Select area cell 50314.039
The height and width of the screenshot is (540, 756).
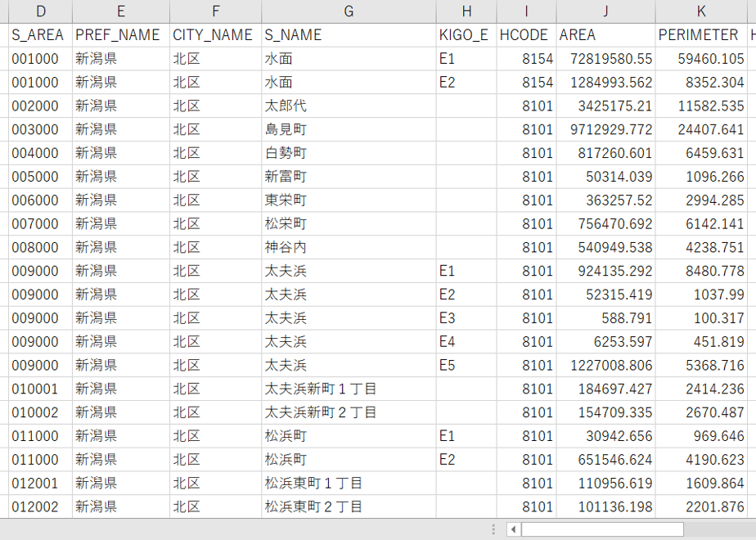[x=605, y=177]
